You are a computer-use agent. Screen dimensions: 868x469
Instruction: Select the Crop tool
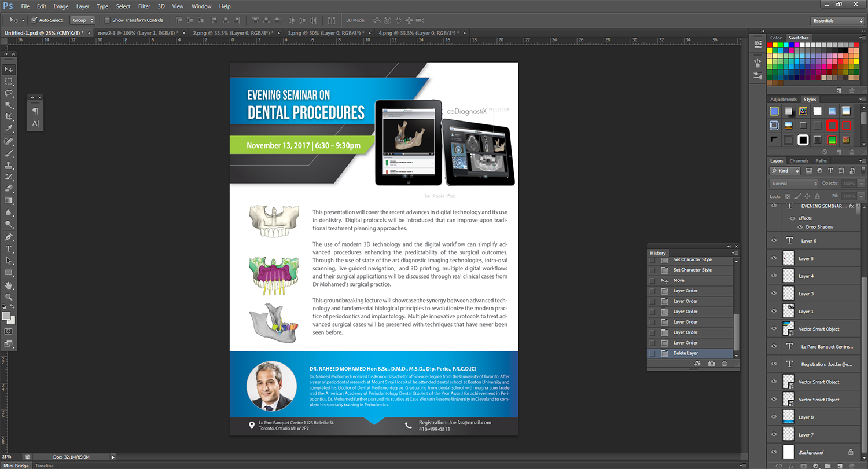click(x=9, y=117)
